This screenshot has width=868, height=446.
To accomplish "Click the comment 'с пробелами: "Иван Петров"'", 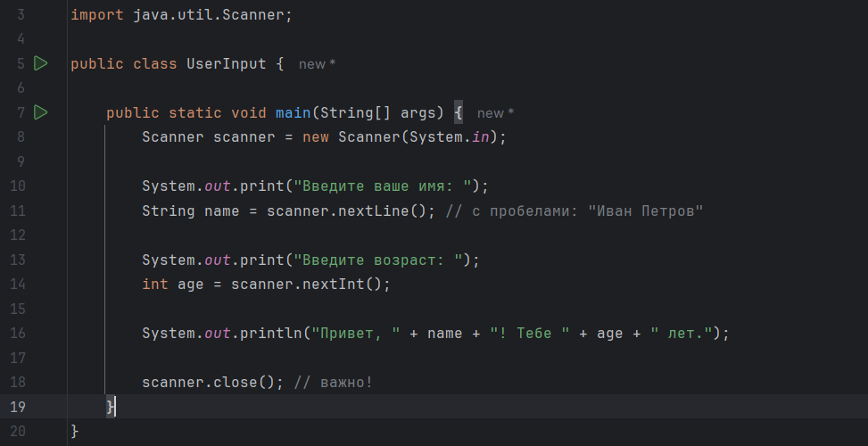I will pyautogui.click(x=587, y=211).
